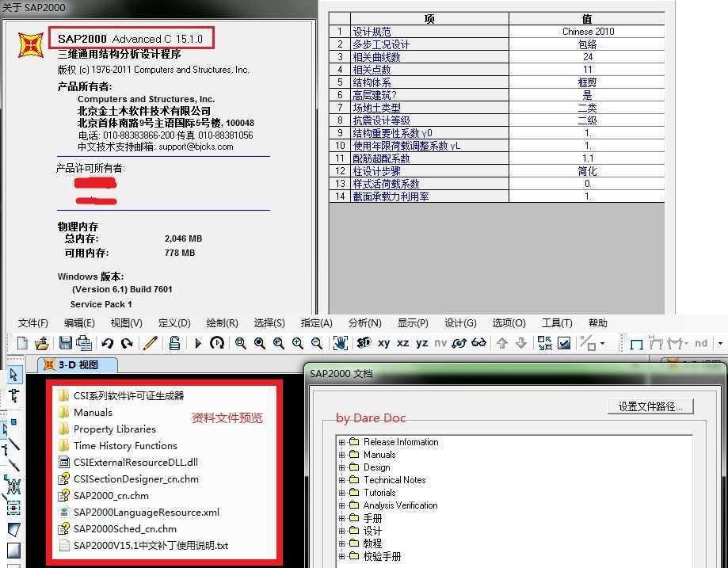Viewport: 728px width, 568px height.
Task: Select SAP2000LanguageResource.xml file
Action: (139, 513)
